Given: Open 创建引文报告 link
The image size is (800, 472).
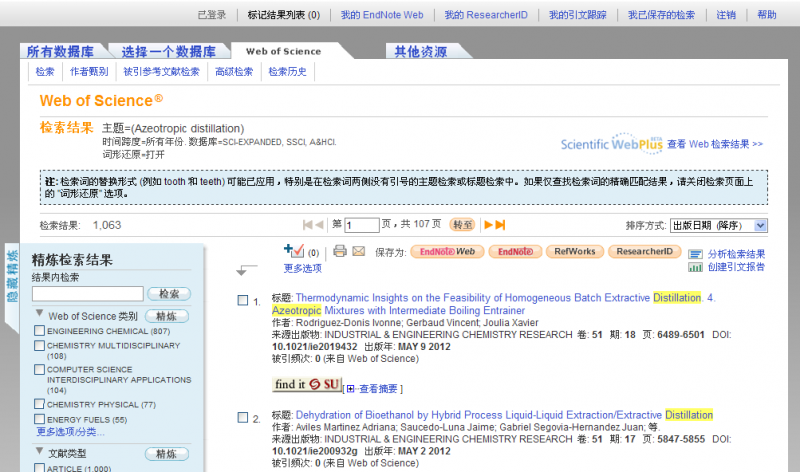Looking at the screenshot, I should point(736,267).
